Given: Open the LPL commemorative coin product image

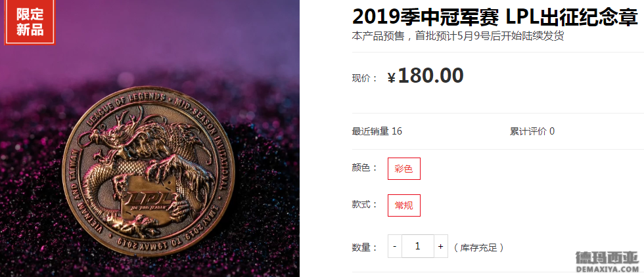Looking at the screenshot, I should pyautogui.click(x=150, y=138).
